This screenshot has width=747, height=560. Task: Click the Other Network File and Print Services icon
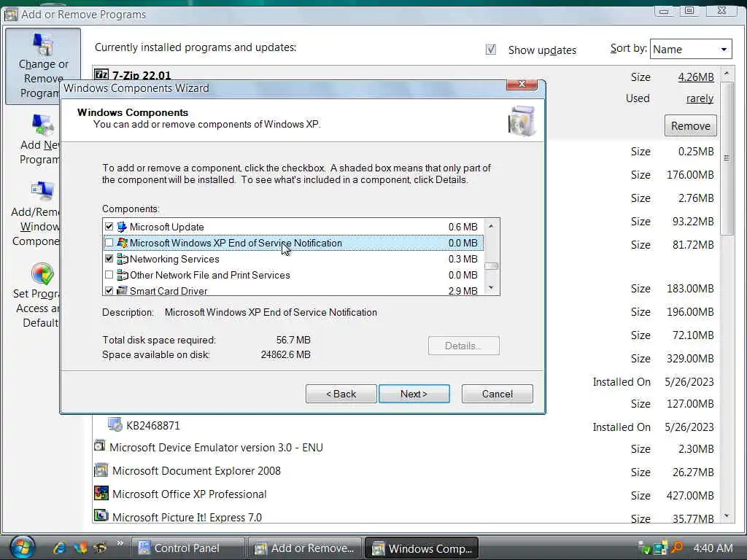pyautogui.click(x=123, y=275)
